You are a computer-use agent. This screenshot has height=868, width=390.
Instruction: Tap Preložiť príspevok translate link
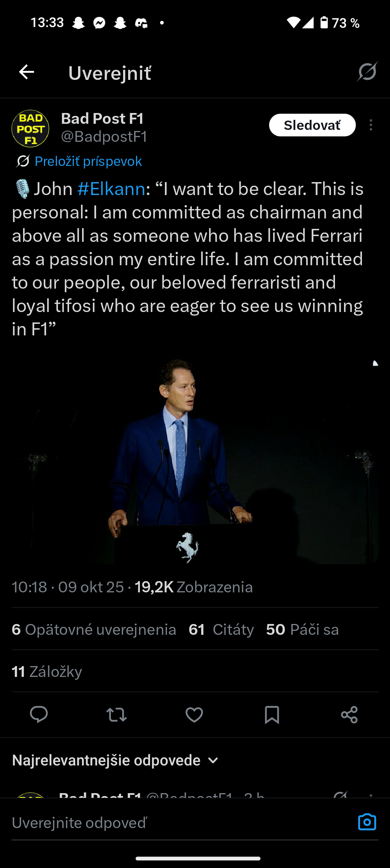(88, 161)
